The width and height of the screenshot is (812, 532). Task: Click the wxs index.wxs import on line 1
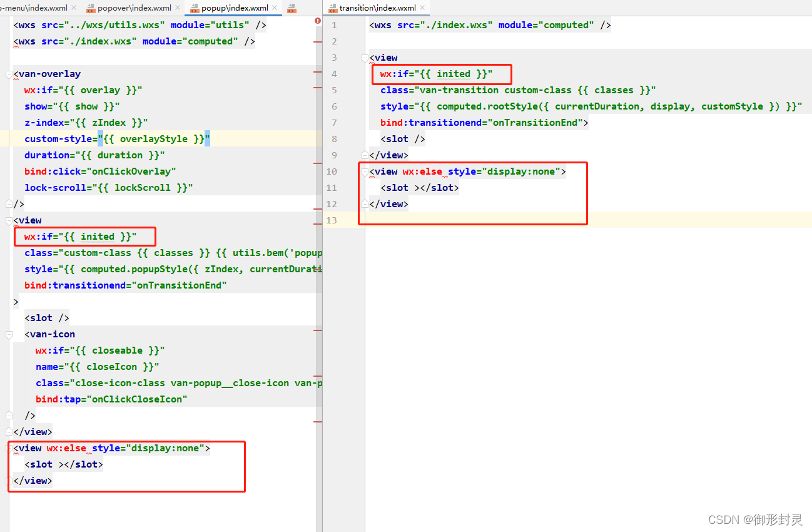tap(490, 25)
